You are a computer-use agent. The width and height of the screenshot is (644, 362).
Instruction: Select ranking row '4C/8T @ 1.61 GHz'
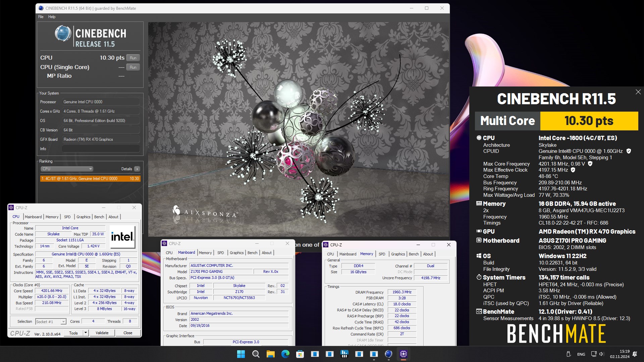(90, 179)
